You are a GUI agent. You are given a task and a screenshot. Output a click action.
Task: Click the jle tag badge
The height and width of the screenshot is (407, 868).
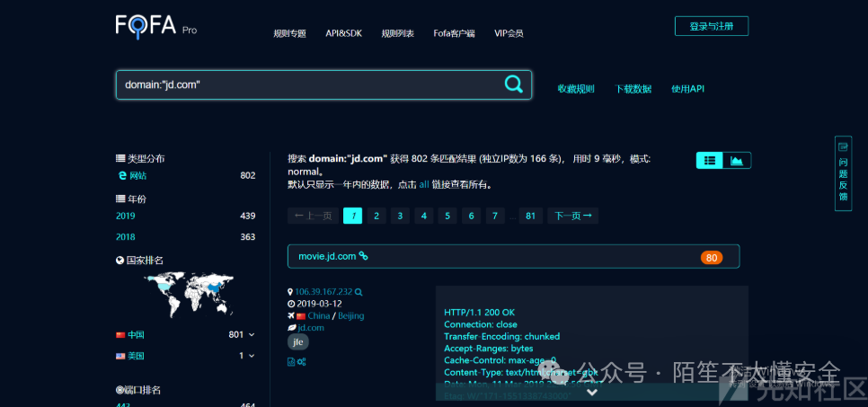[297, 341]
